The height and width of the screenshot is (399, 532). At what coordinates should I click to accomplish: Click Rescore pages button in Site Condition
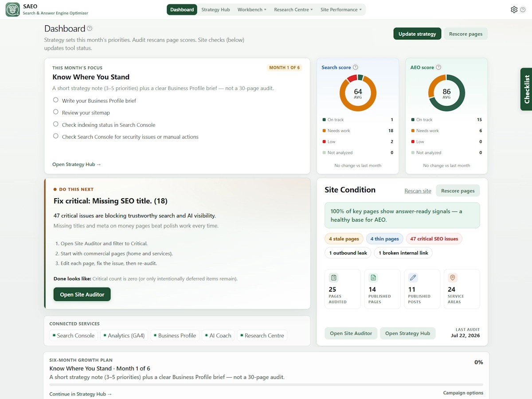[x=458, y=191]
